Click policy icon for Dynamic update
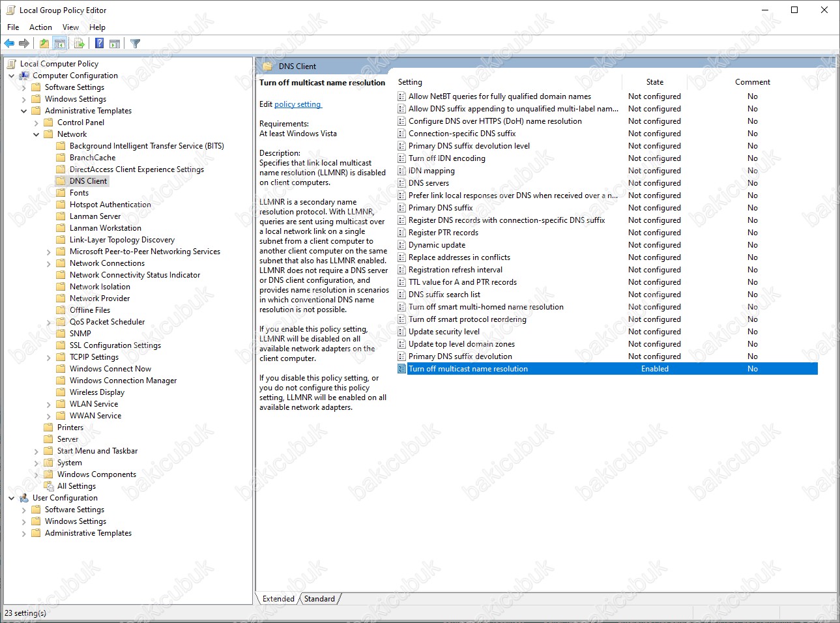Screen dimensions: 840x623 tap(402, 245)
